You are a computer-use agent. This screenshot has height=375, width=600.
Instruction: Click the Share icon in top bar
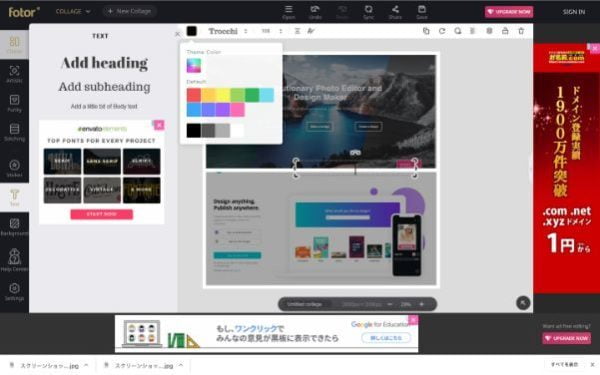coord(395,12)
